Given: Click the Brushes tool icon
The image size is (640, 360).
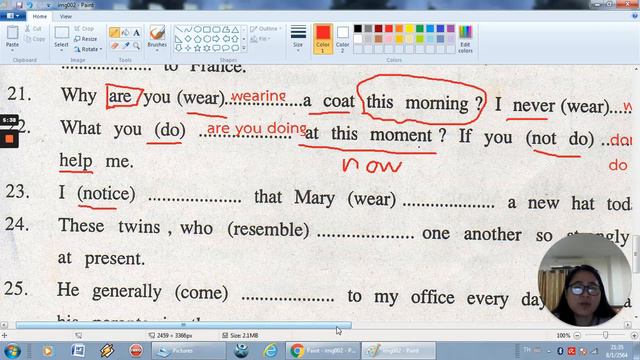Looking at the screenshot, I should [x=157, y=33].
